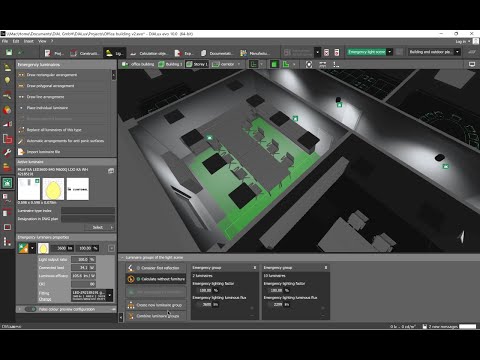The width and height of the screenshot is (480, 360).
Task: Open emergency luminaire type icon dropdown
Action: click(x=32, y=248)
